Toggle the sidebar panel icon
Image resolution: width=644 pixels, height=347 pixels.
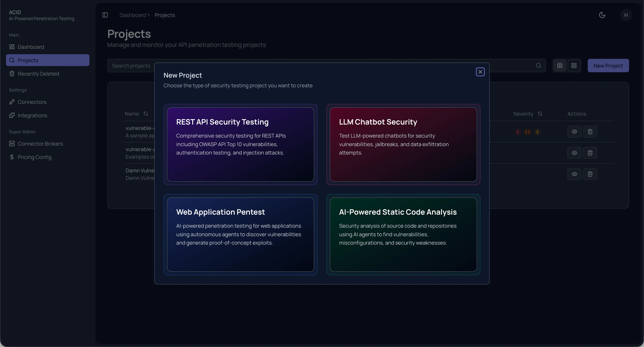105,15
